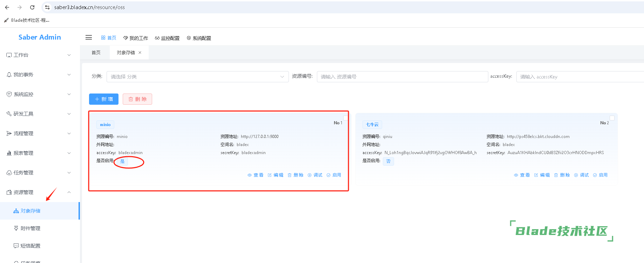Switch to the 首页 page tab
The height and width of the screenshot is (263, 644).
96,53
